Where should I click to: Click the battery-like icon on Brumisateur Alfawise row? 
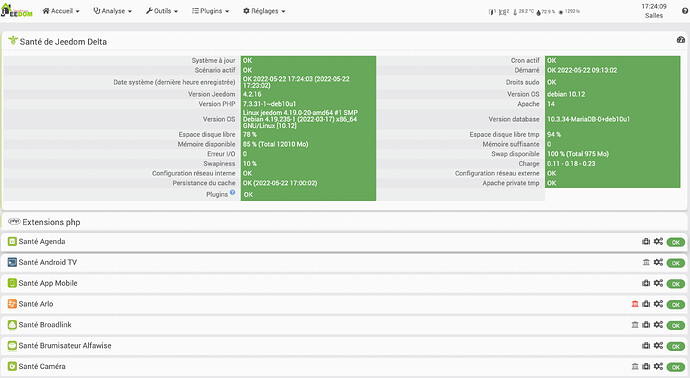646,345
